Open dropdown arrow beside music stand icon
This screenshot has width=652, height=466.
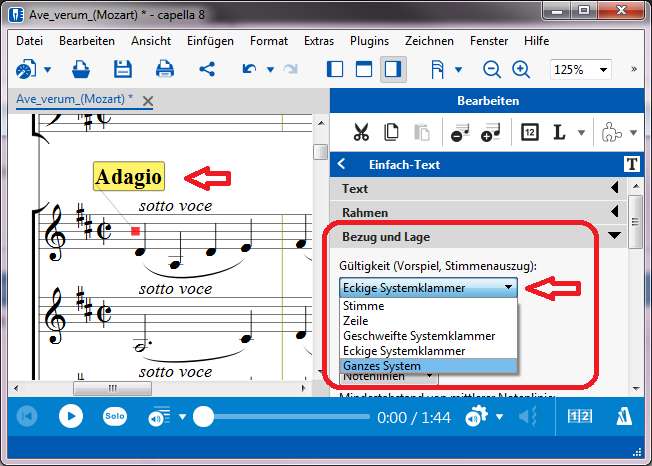[458, 69]
